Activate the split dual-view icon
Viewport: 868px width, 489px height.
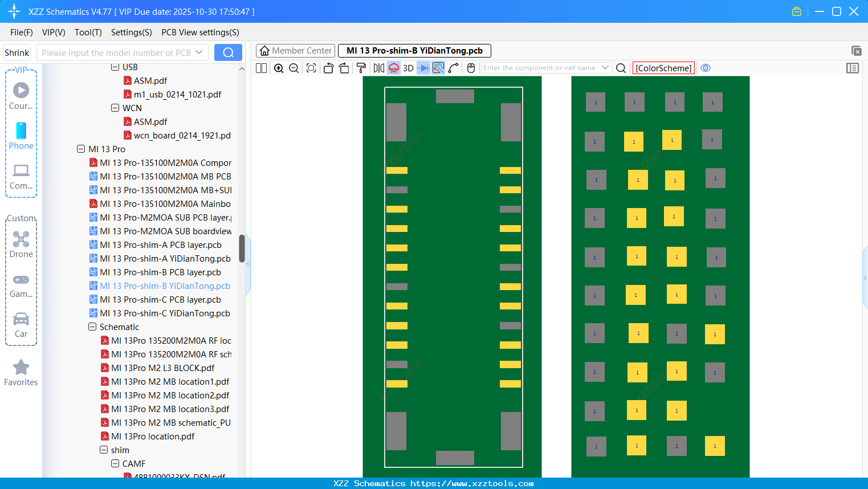tap(260, 68)
